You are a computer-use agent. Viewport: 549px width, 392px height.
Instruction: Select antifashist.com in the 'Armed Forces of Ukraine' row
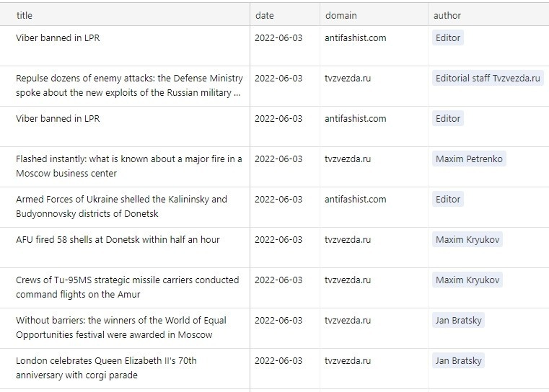(356, 200)
